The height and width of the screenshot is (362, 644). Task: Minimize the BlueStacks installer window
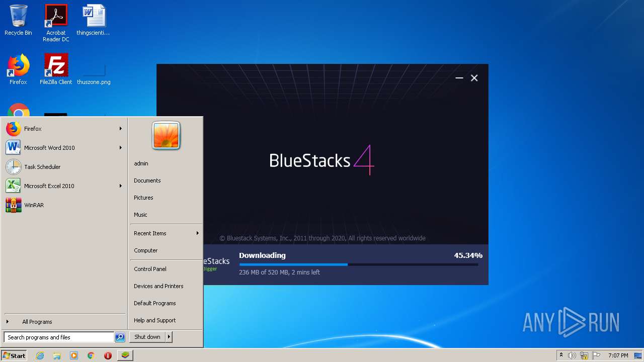459,78
